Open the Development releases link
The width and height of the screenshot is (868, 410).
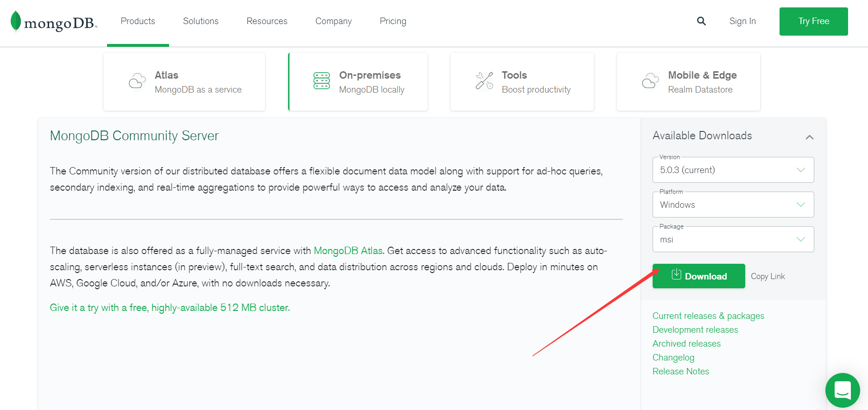[x=695, y=329]
